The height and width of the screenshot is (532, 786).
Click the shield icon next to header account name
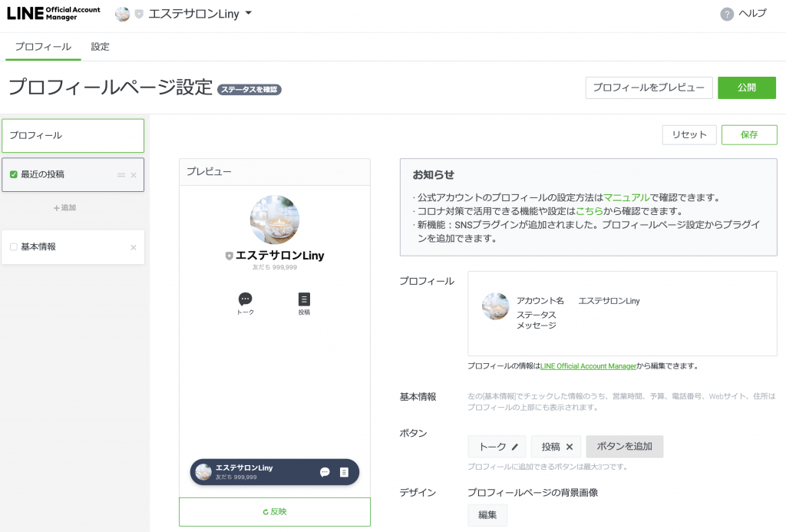coord(139,14)
